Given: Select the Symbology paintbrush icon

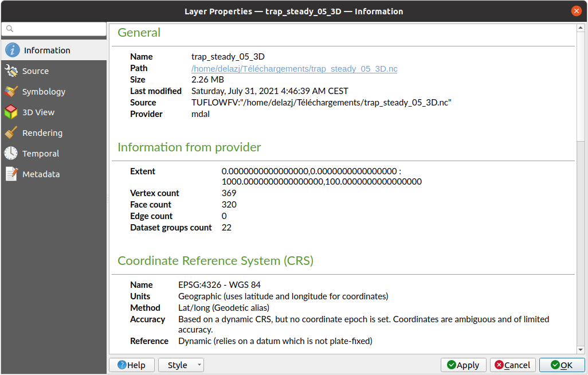Looking at the screenshot, I should 11,92.
